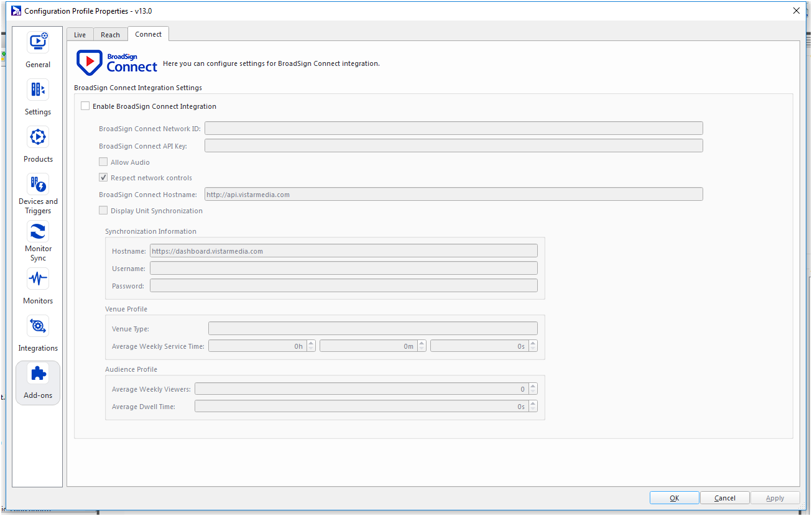Increase service time minutes with up arrow
Viewport: 812px width, 516px height.
[x=422, y=343]
